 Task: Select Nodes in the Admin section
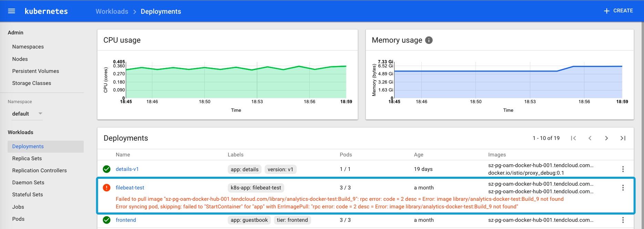(20, 59)
